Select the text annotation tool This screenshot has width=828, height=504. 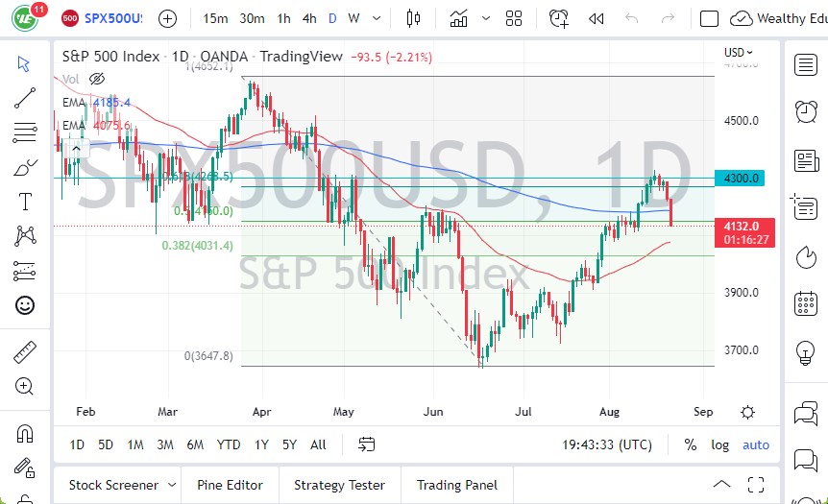25,201
